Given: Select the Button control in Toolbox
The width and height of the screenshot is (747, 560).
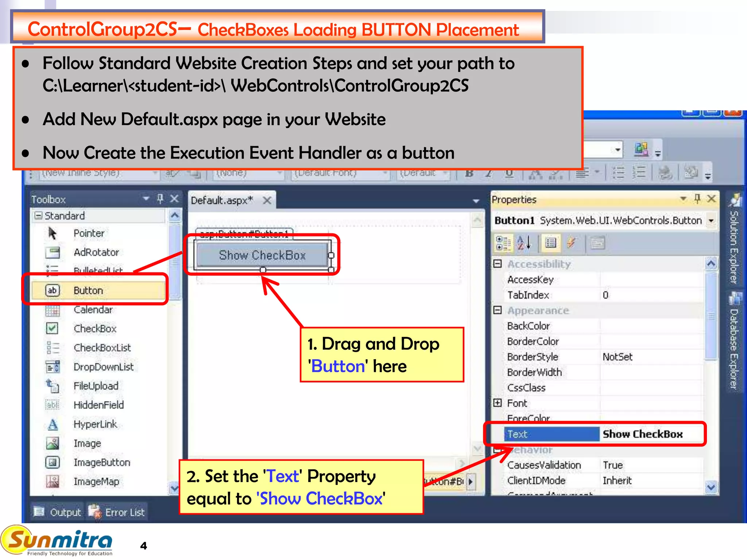Looking at the screenshot, I should (88, 291).
